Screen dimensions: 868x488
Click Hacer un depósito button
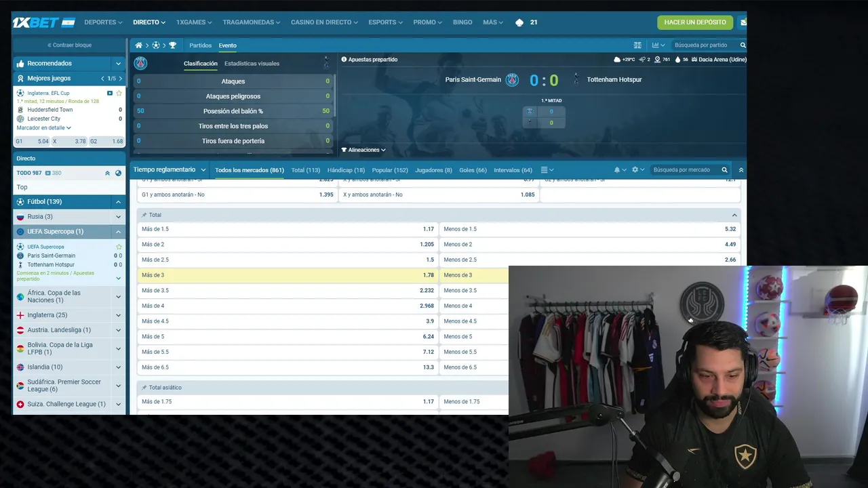(x=695, y=22)
